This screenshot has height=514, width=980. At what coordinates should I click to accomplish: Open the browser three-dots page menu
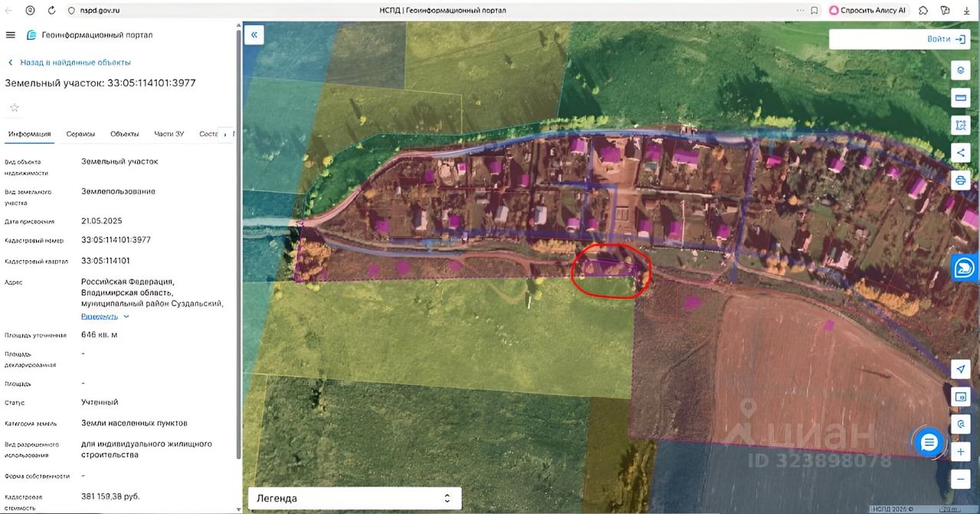(800, 10)
